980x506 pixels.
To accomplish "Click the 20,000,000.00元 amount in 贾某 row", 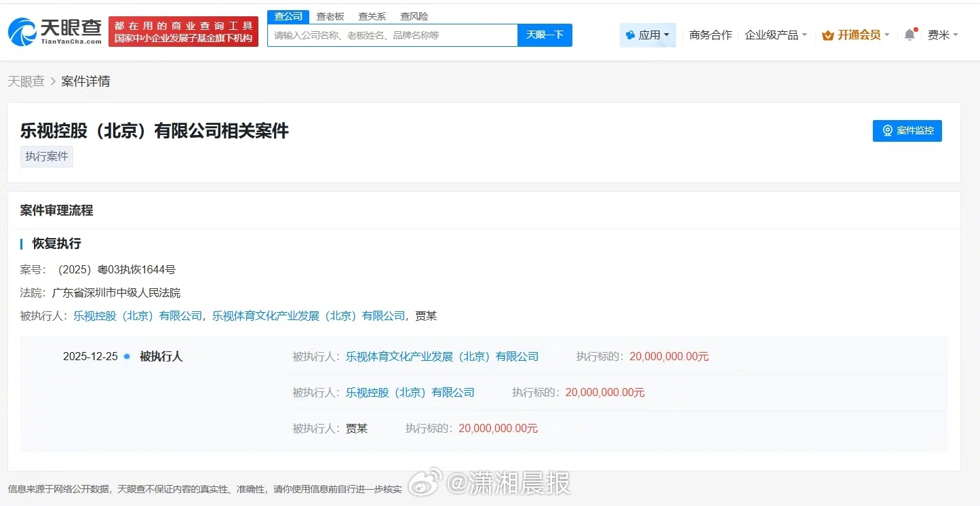I will 498,429.
